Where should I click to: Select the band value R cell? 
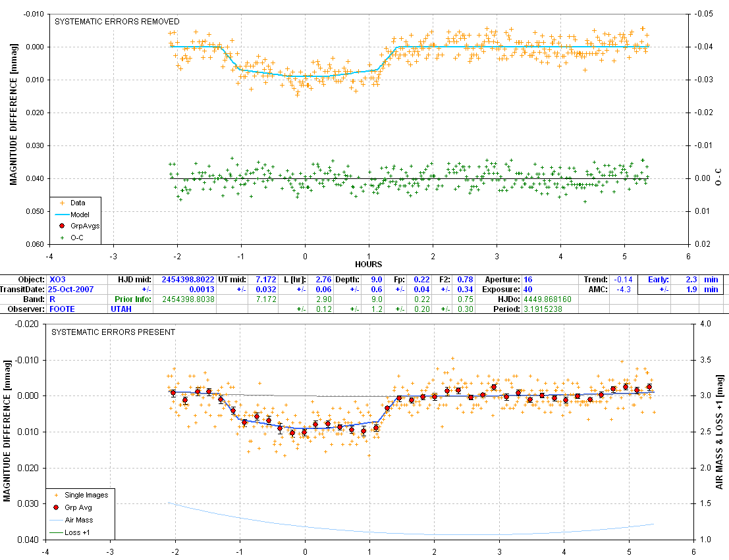pyautogui.click(x=52, y=299)
